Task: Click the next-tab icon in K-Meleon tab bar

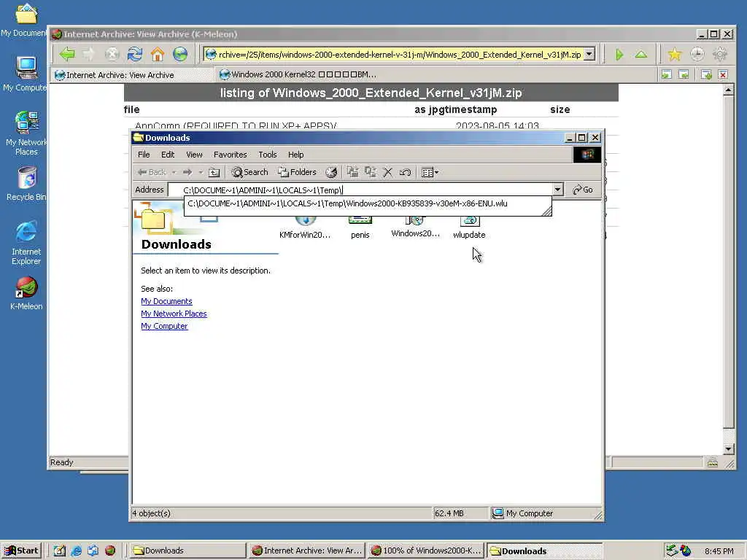Action: (x=684, y=75)
